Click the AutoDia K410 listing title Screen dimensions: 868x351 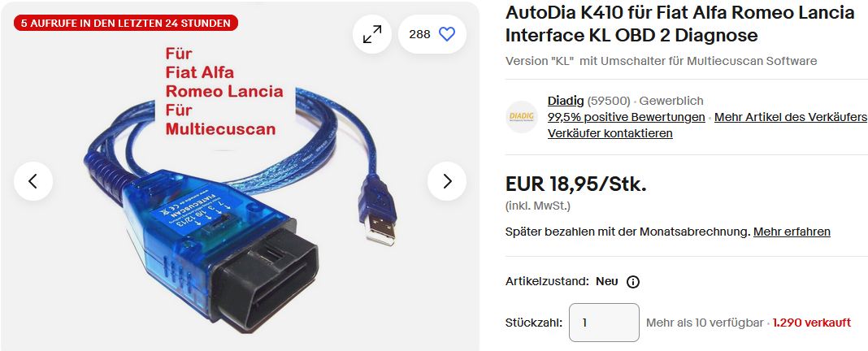click(x=679, y=24)
